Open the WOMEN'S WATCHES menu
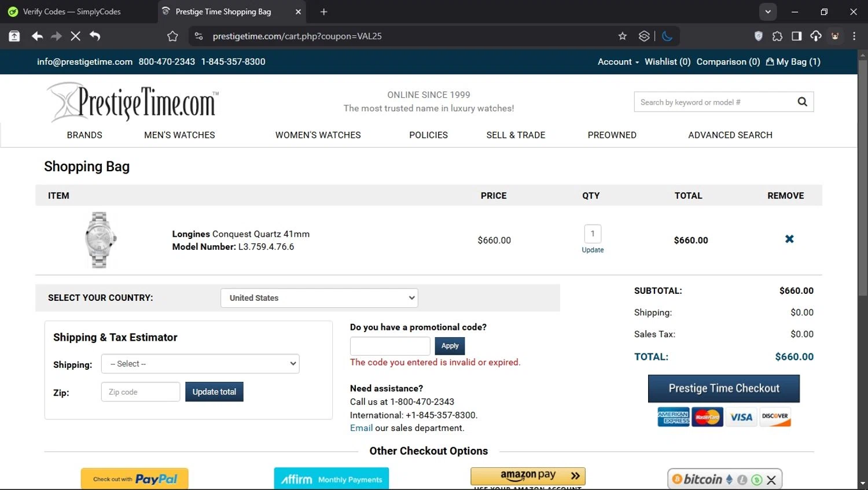868x490 pixels. tap(318, 135)
